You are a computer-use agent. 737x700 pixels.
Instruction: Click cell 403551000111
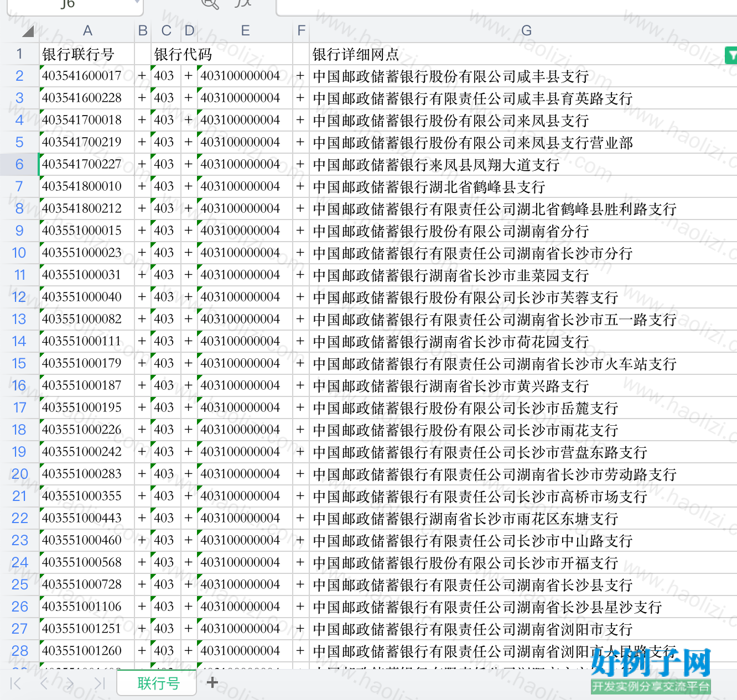coord(87,341)
